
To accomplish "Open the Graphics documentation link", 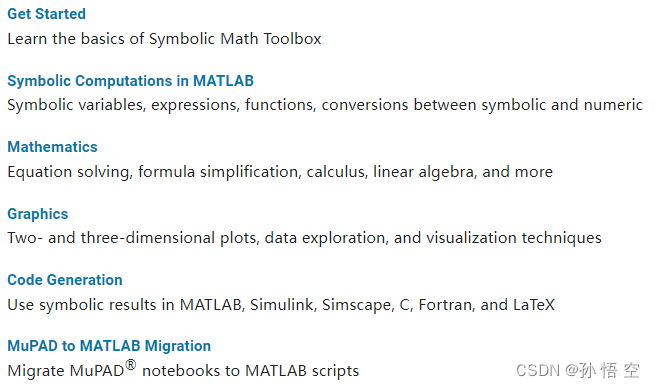I will click(38, 214).
